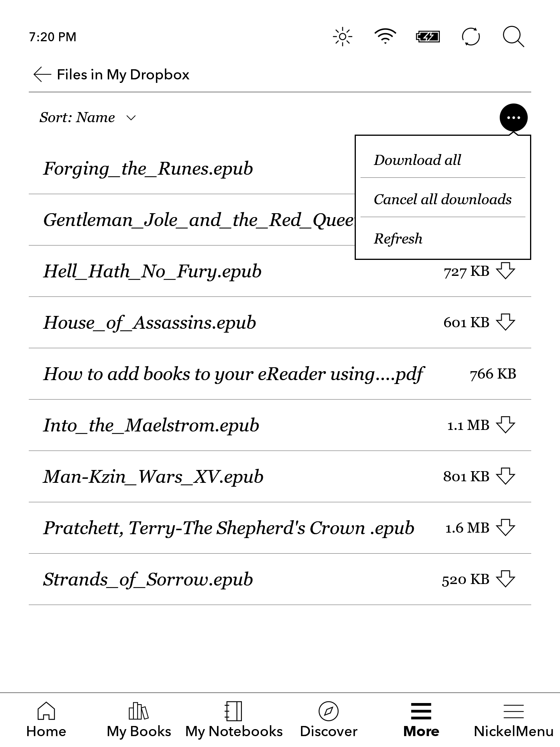Viewport: 560px width, 747px height.
Task: Go back using the left arrow
Action: pyautogui.click(x=42, y=74)
